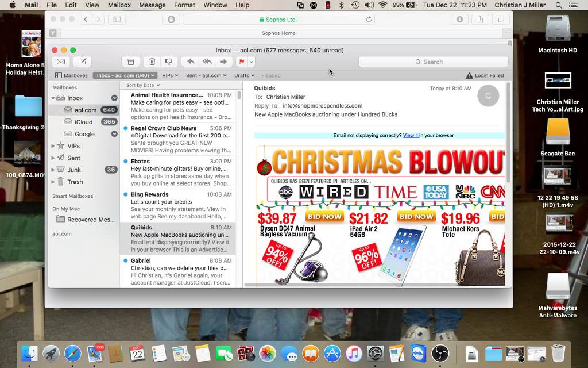Forward the selected message
This screenshot has width=588, height=368.
[223, 62]
